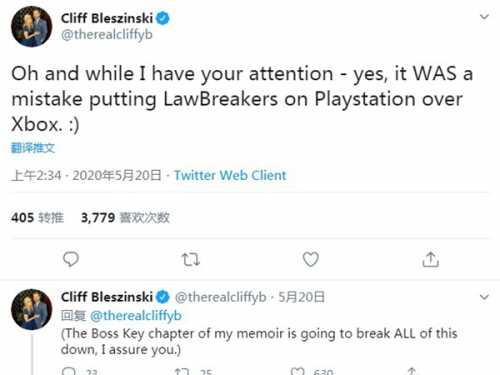Click the translate tweet link
Image resolution: width=500 pixels, height=375 pixels.
pyautogui.click(x=33, y=148)
